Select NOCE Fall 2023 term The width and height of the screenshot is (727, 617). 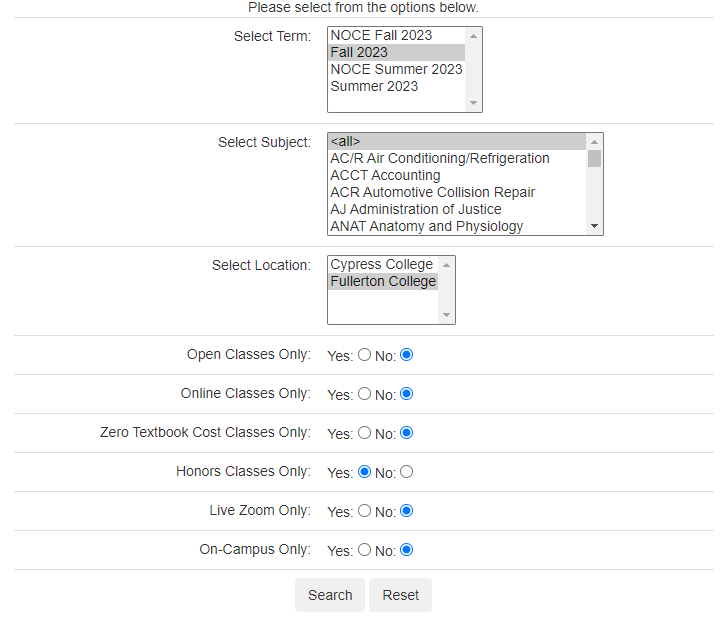pos(396,35)
